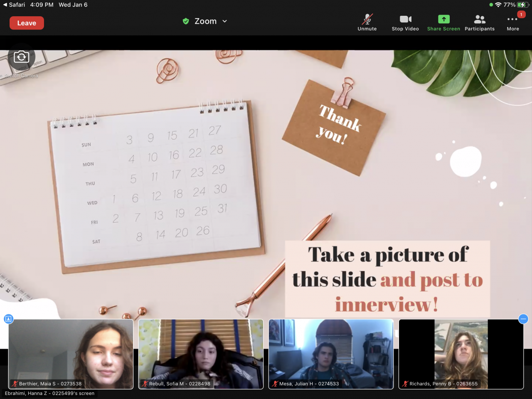Viewport: 532px width, 399px height.
Task: Open the Participants list
Action: pos(480,22)
